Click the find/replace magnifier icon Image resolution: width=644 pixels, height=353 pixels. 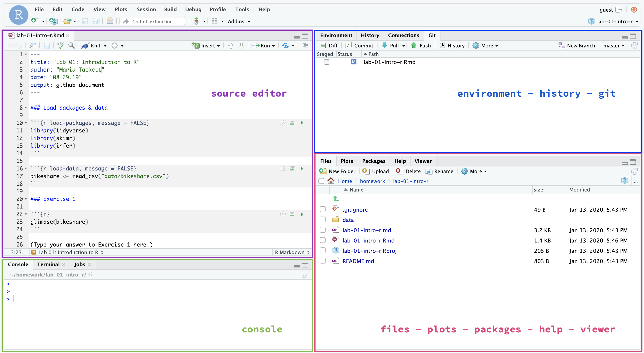72,46
